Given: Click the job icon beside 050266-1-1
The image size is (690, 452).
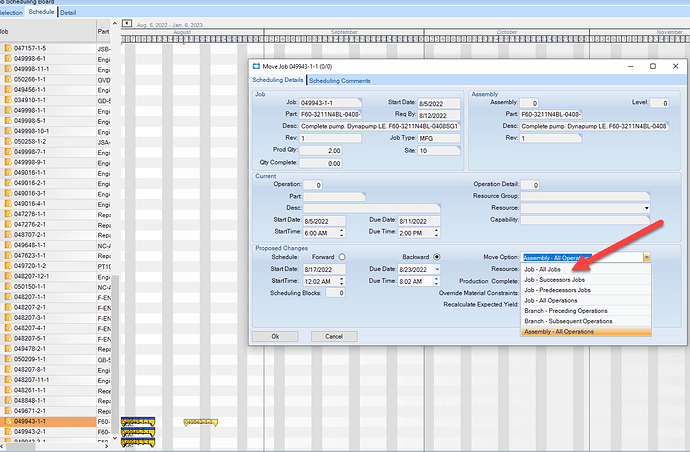Looking at the screenshot, I should pyautogui.click(x=7, y=79).
